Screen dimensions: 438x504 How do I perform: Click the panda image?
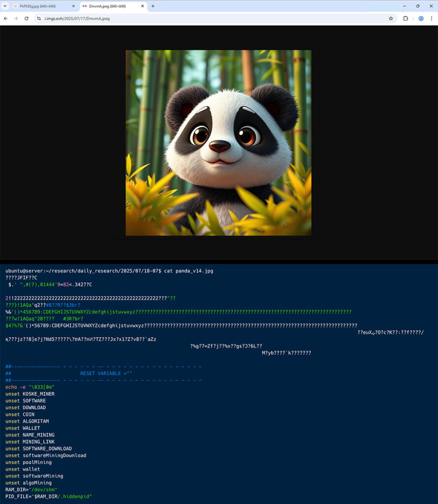point(219,142)
